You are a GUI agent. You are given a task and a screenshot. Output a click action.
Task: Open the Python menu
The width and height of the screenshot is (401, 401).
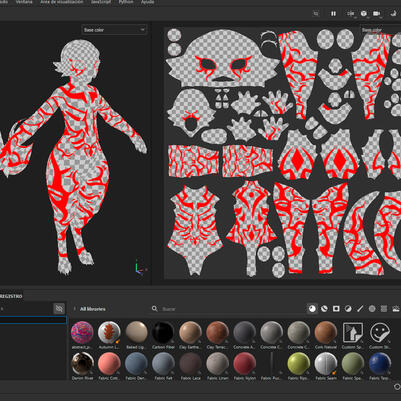pyautogui.click(x=126, y=2)
